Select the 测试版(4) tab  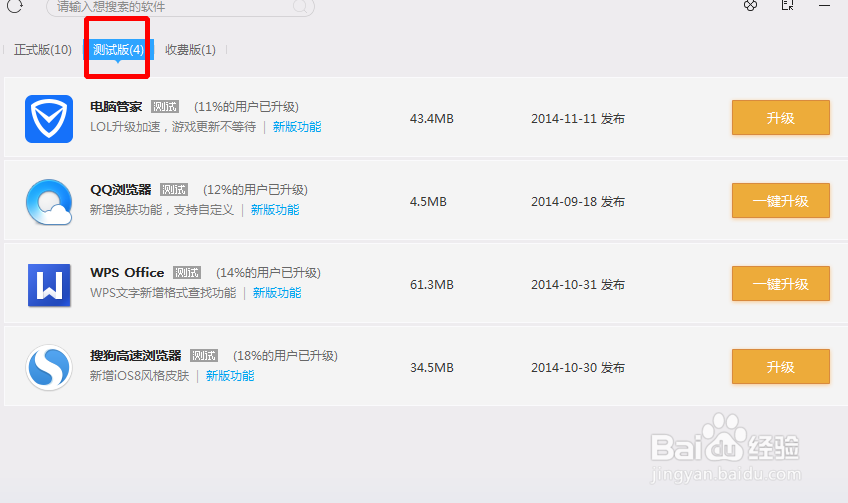point(118,50)
